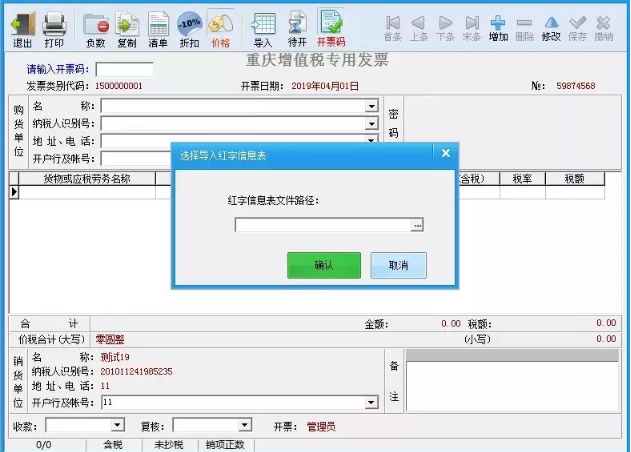Screen dimensions: 631x452
Task: Open the 清单 list icon
Action: [x=157, y=29]
